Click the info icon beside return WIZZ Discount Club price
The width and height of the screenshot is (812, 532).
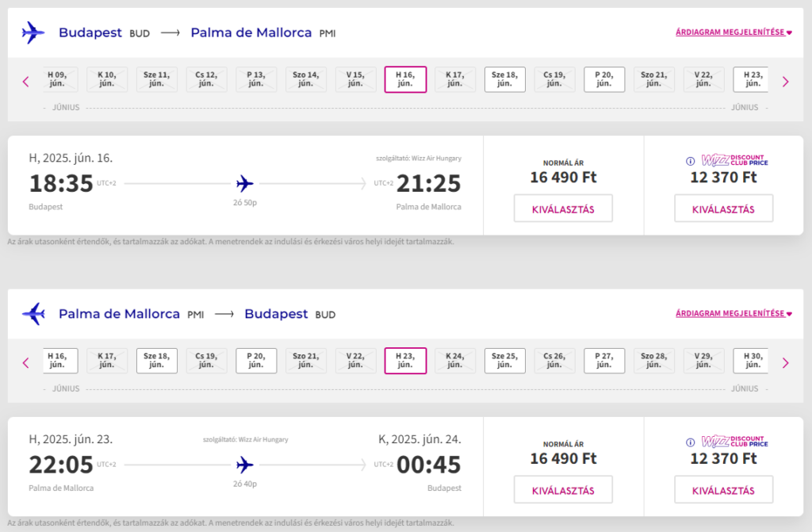pyautogui.click(x=689, y=442)
